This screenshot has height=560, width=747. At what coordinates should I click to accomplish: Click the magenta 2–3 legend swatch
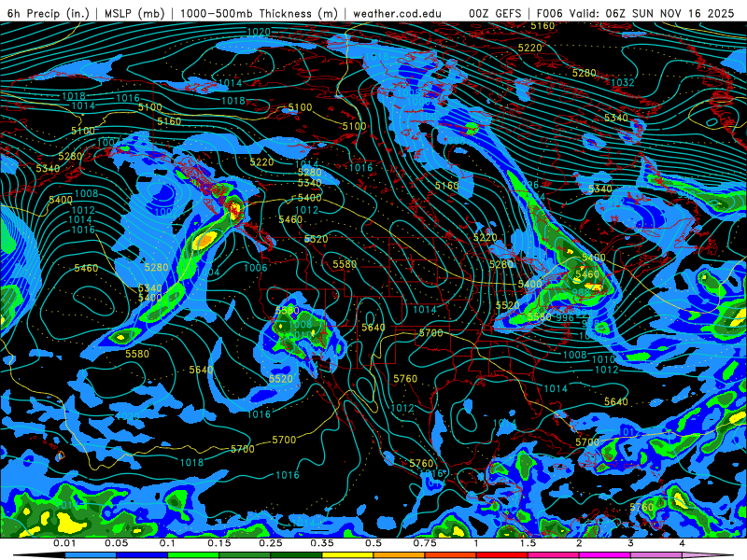click(x=605, y=555)
